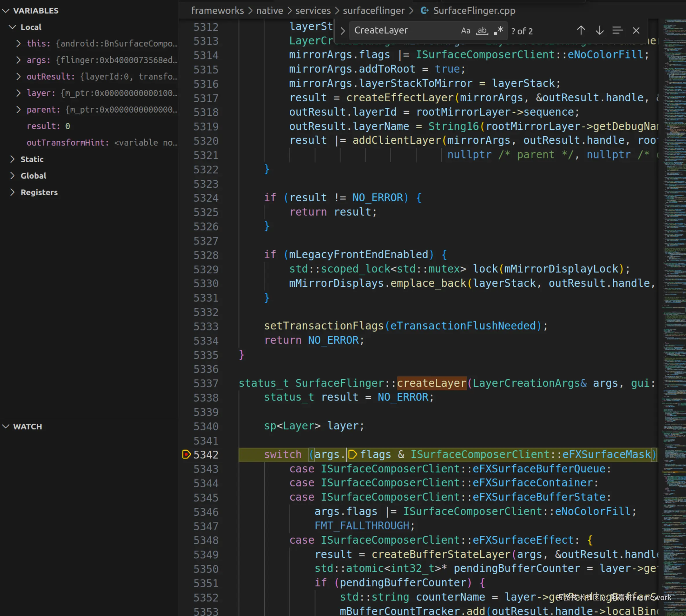Close the find widget
This screenshot has height=616, width=686.
pos(636,31)
